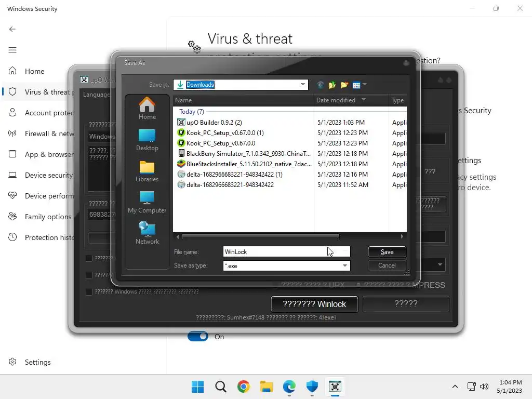This screenshot has height=399, width=532.
Task: Open taskbar Search
Action: pyautogui.click(x=220, y=387)
